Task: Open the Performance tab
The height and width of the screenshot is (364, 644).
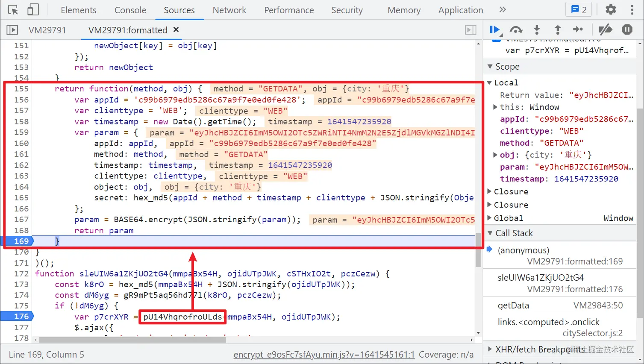Action: (x=289, y=10)
